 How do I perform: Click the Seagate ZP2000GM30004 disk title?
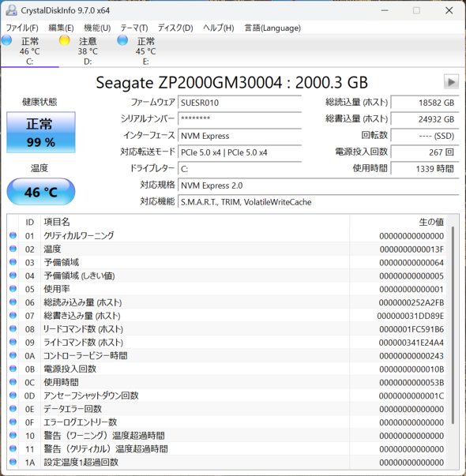click(x=231, y=82)
